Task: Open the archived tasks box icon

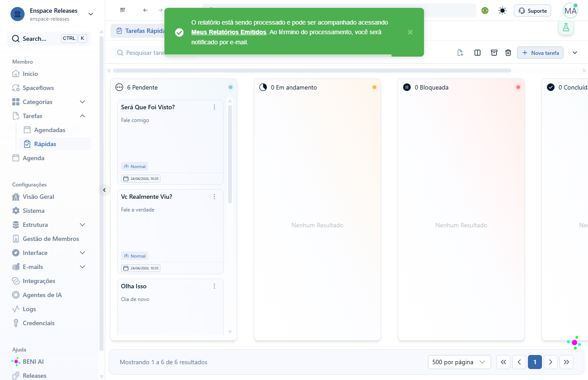Action: pyautogui.click(x=494, y=53)
